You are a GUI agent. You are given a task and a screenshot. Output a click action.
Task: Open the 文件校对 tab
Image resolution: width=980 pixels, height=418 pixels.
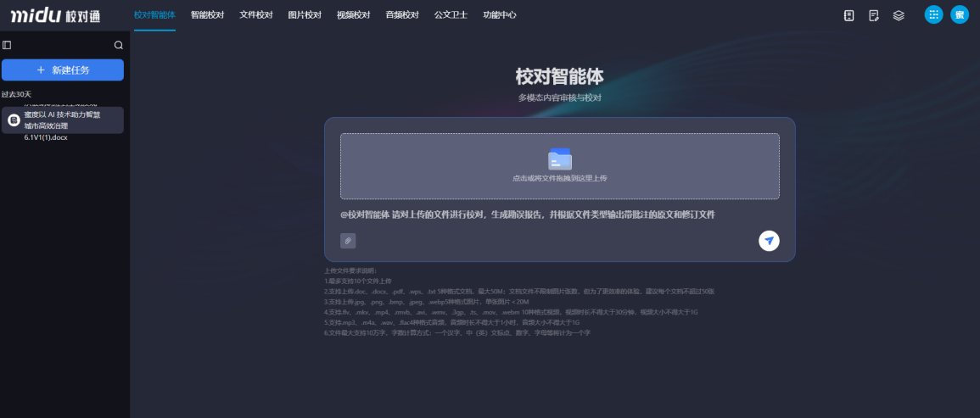coord(256,15)
